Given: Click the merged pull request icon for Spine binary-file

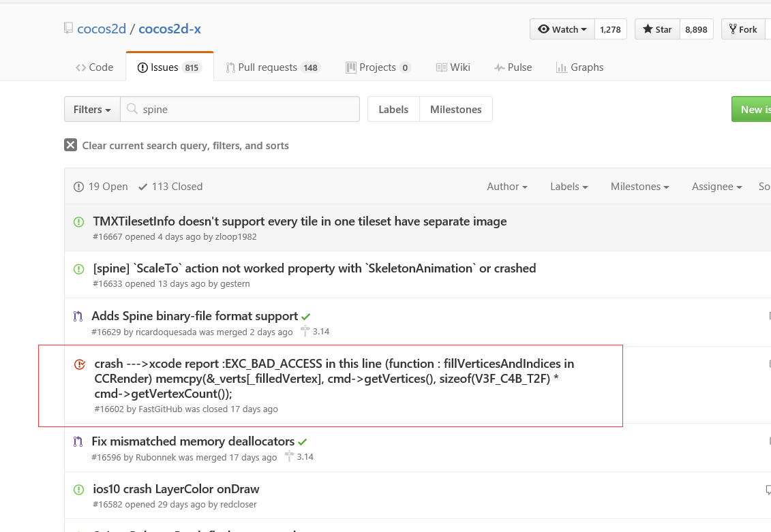Looking at the screenshot, I should [78, 316].
